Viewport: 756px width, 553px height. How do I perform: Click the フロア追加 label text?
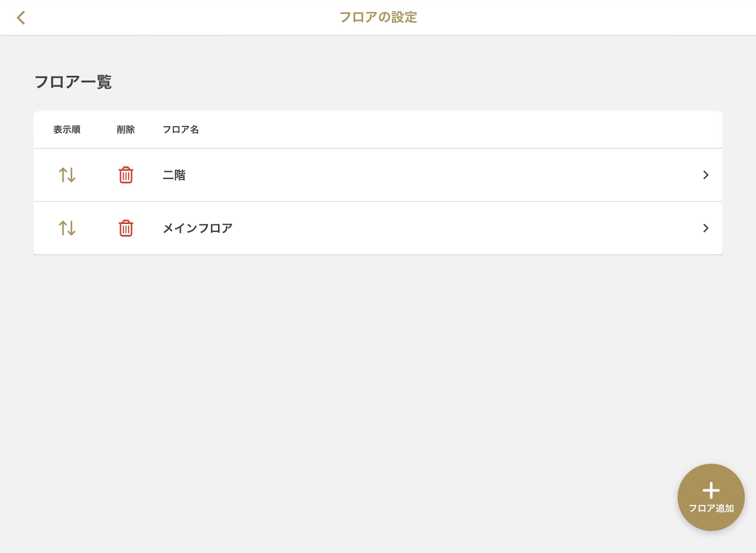711,508
